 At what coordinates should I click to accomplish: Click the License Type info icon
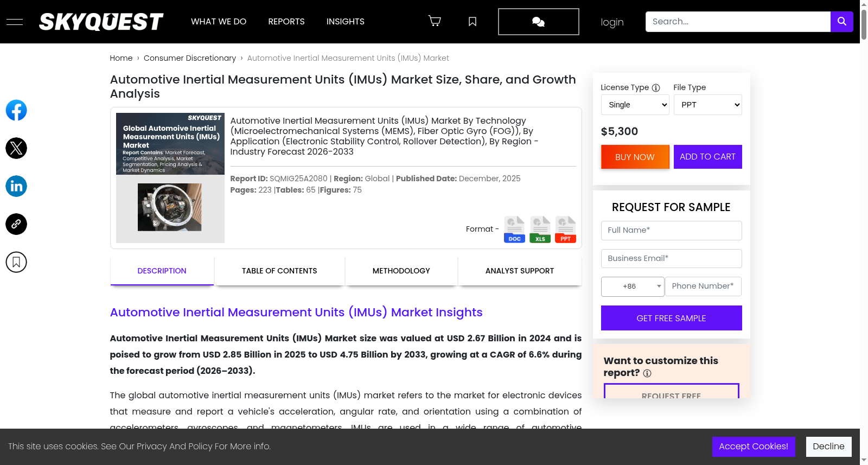click(656, 88)
